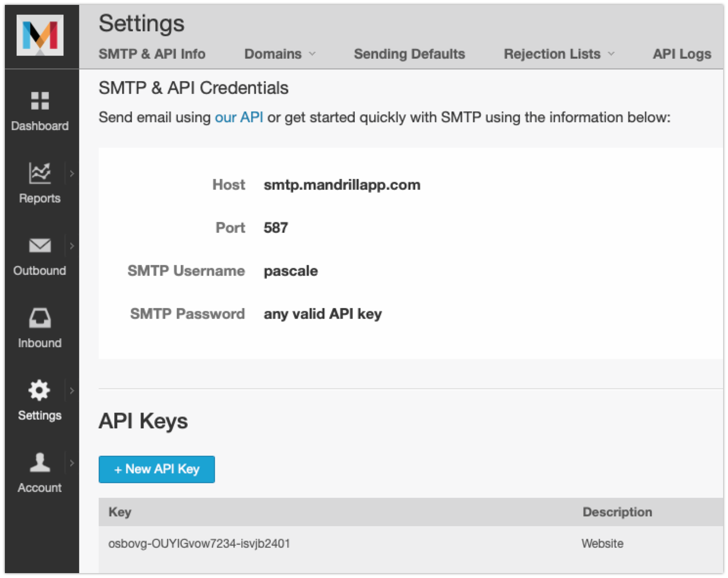Click the Website description cell

click(x=602, y=544)
